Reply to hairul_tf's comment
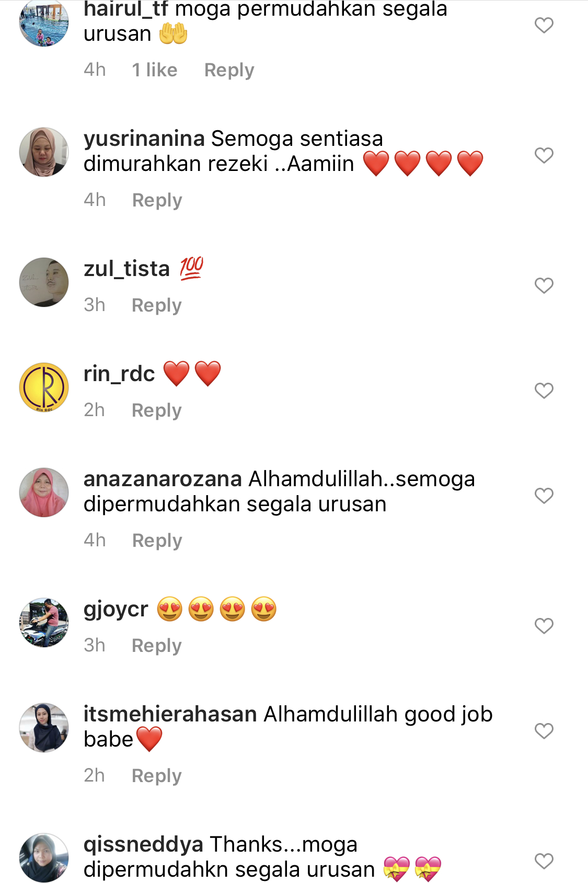This screenshot has width=588, height=883. (x=229, y=70)
